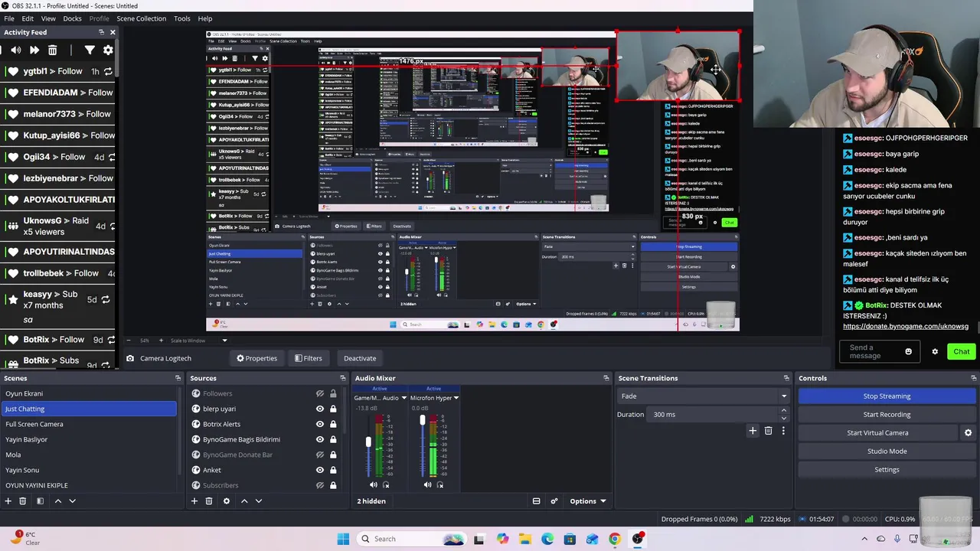Open the Tools menu
The height and width of the screenshot is (551, 980).
click(182, 18)
